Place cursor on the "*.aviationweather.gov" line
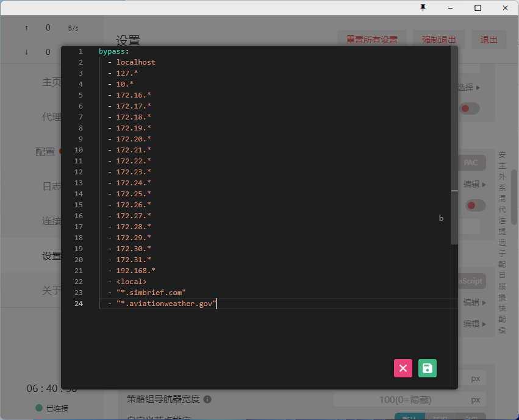Image resolution: width=519 pixels, height=420 pixels. 166,303
